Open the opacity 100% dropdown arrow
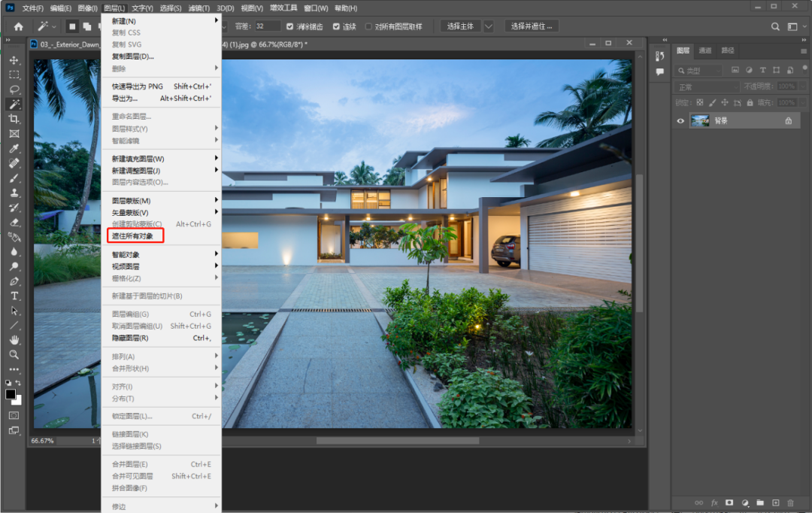The height and width of the screenshot is (513, 812). tap(803, 87)
